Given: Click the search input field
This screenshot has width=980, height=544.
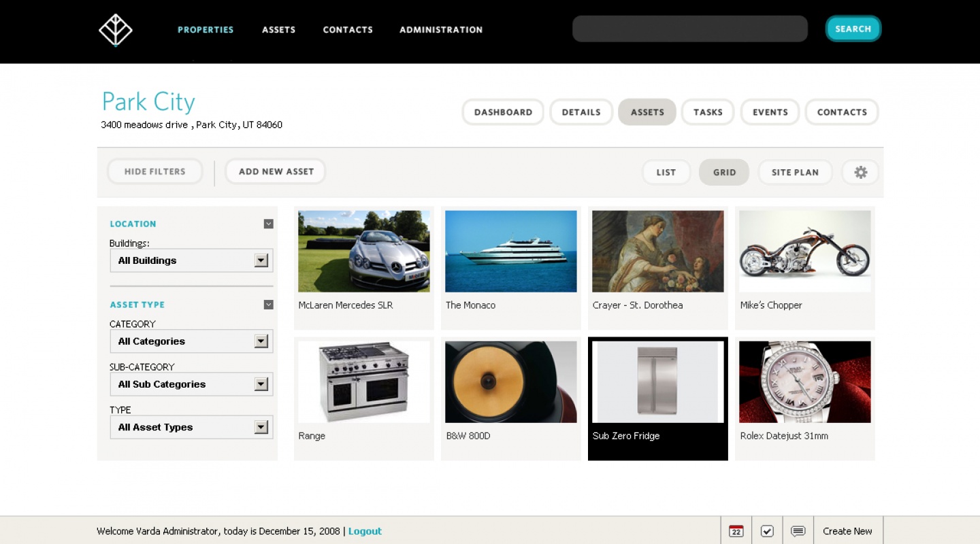Looking at the screenshot, I should (x=689, y=29).
